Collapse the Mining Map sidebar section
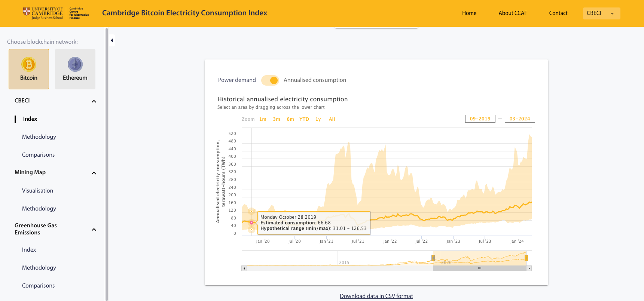The image size is (644, 301). [94, 173]
